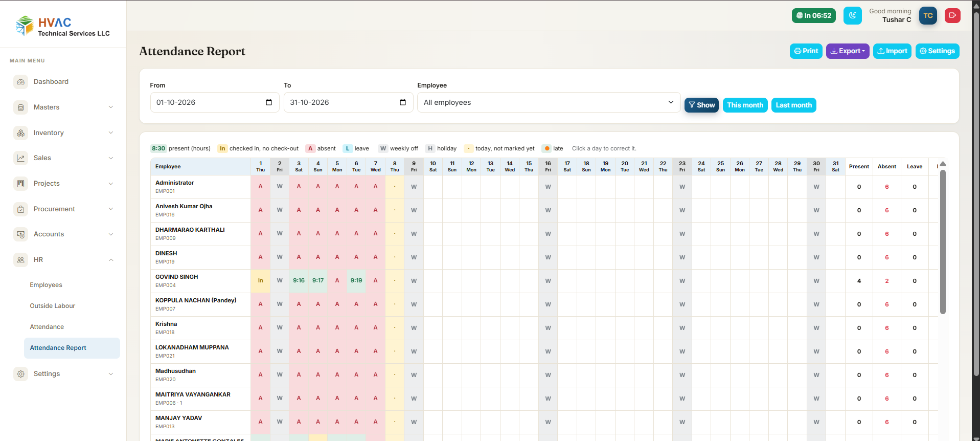Open Attendance submenu item
Viewport: 980px width, 441px height.
tap(47, 327)
